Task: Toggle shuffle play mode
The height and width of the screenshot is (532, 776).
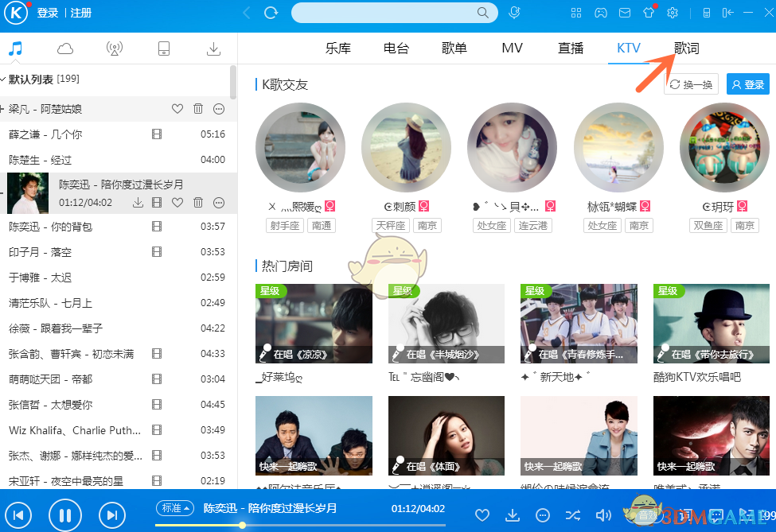Action: tap(573, 515)
